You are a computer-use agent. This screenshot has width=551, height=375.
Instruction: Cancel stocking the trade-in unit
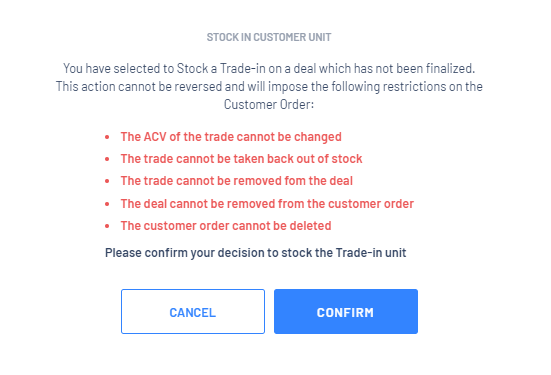pos(193,311)
